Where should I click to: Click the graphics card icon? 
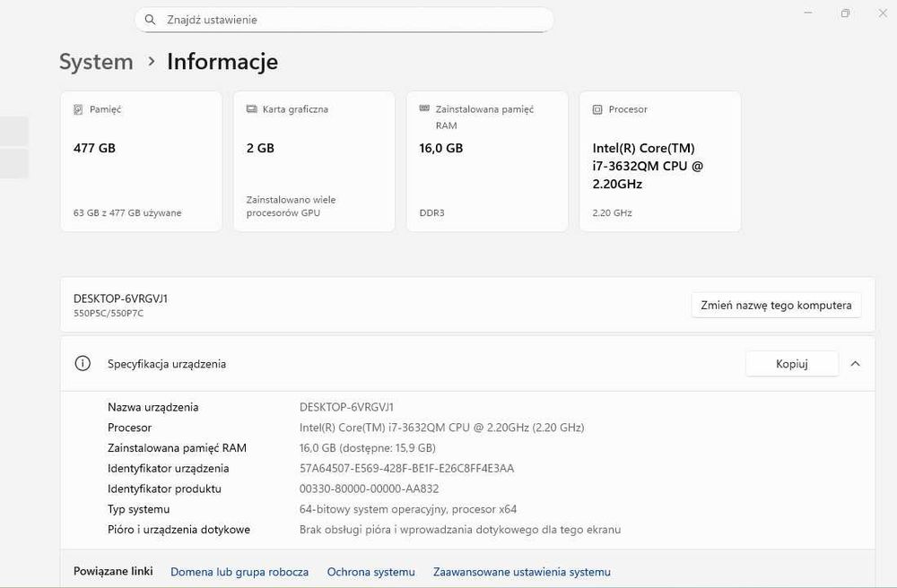(251, 109)
